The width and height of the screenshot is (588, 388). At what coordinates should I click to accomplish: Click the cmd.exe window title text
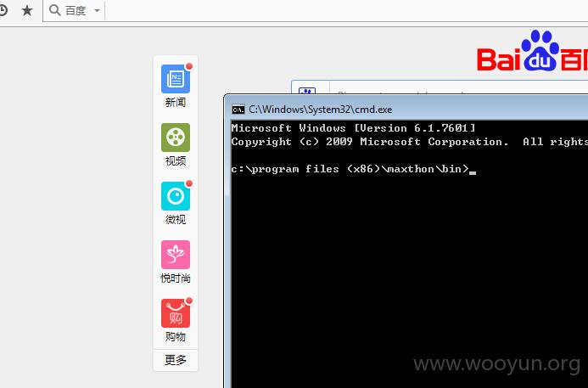tap(320, 110)
